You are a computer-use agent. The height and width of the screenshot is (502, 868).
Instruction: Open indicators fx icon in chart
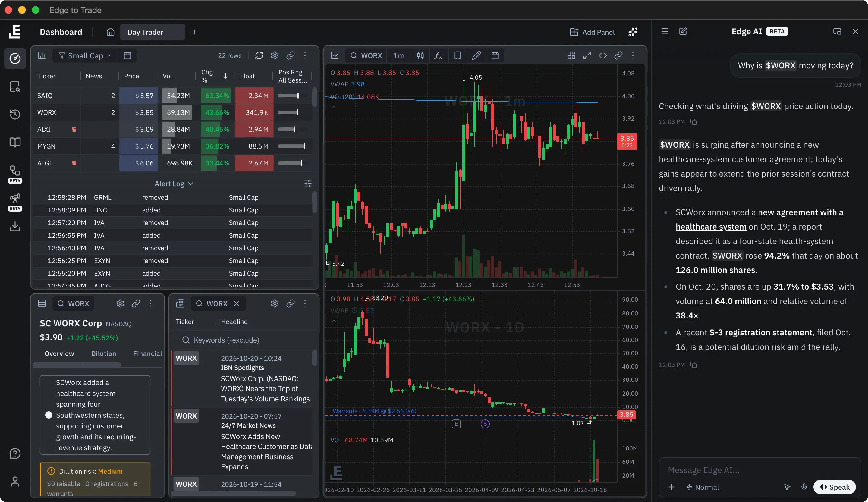tap(438, 55)
